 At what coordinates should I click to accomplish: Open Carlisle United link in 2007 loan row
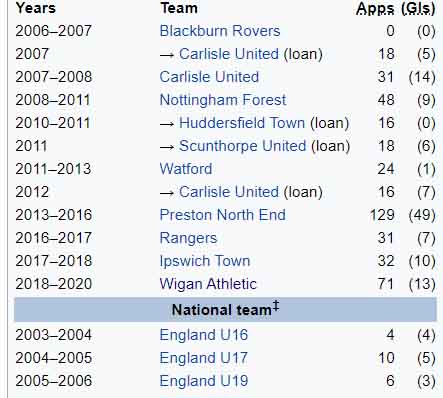pos(229,54)
